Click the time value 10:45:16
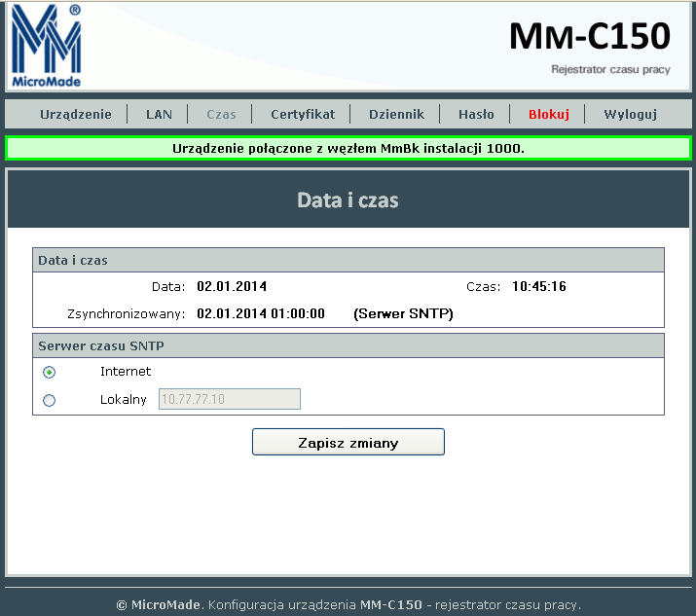 pos(539,286)
